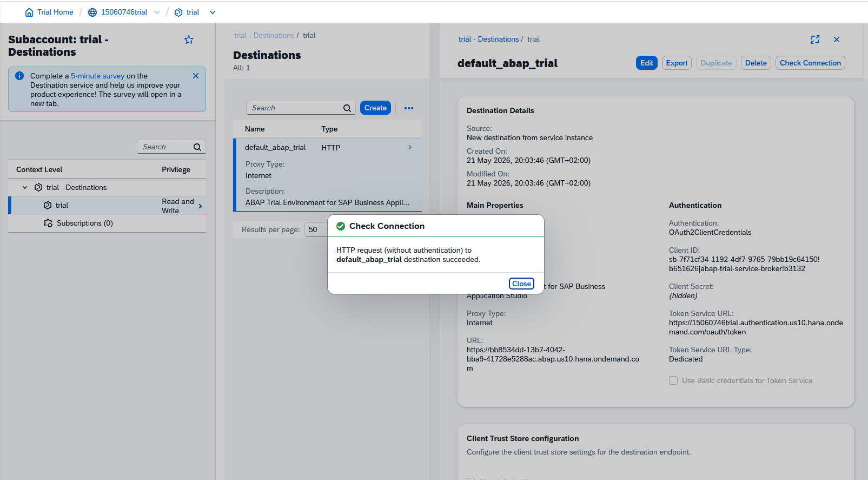Toggle Use Basic credentials for Token Service
868x480 pixels.
(x=673, y=380)
